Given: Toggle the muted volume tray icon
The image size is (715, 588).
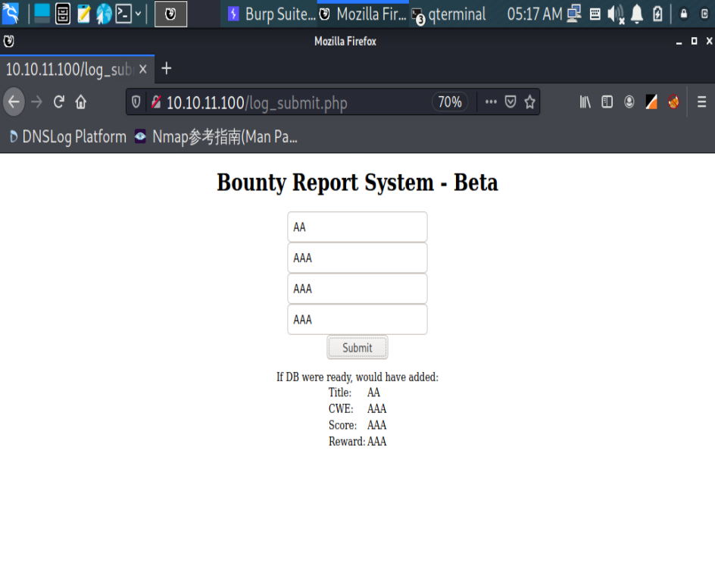Looking at the screenshot, I should pyautogui.click(x=616, y=14).
